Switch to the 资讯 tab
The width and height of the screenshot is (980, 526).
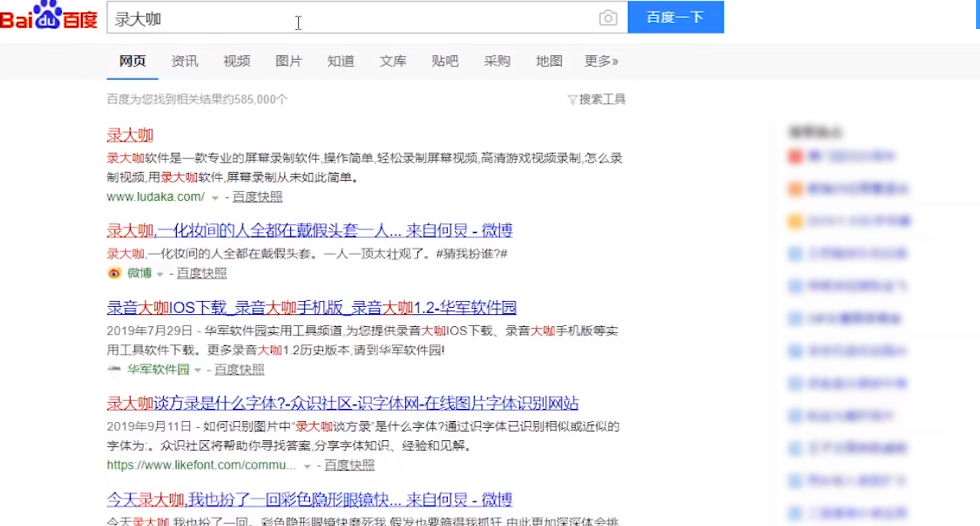pyautogui.click(x=185, y=61)
